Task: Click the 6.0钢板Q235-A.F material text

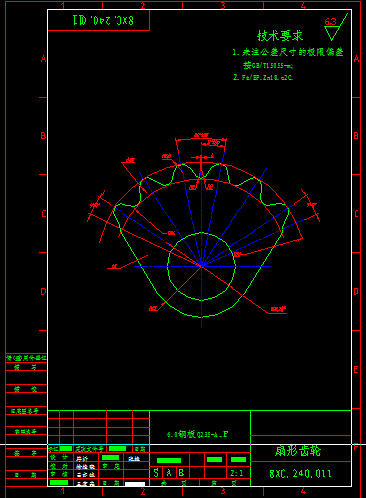Action: (x=197, y=434)
